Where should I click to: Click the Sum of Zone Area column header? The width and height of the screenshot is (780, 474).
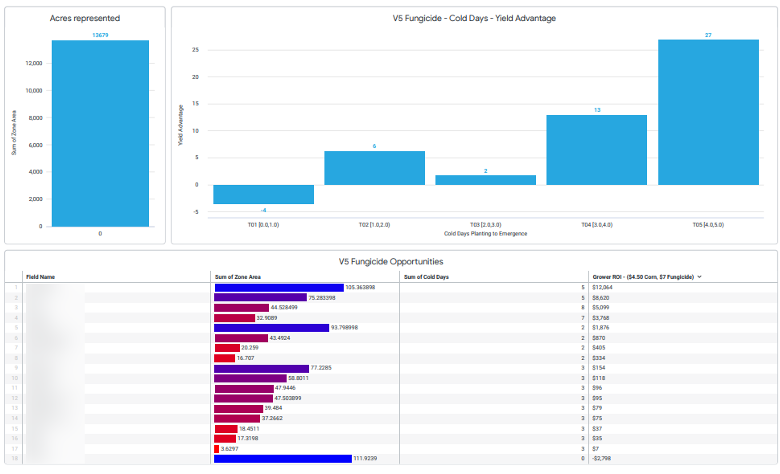[237, 276]
